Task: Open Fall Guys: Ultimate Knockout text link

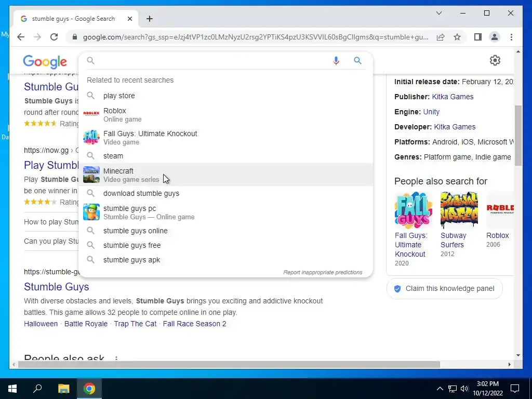Action: [x=411, y=245]
